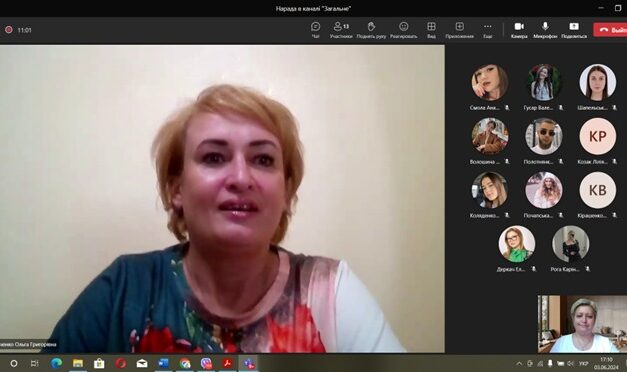Click the recording indicator next to the timer

[x=9, y=30]
